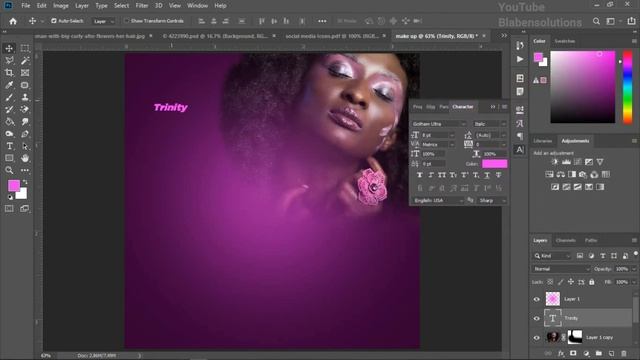Click the Layer 1 thumbnail
Screen dimensions: 640x360
553,299
